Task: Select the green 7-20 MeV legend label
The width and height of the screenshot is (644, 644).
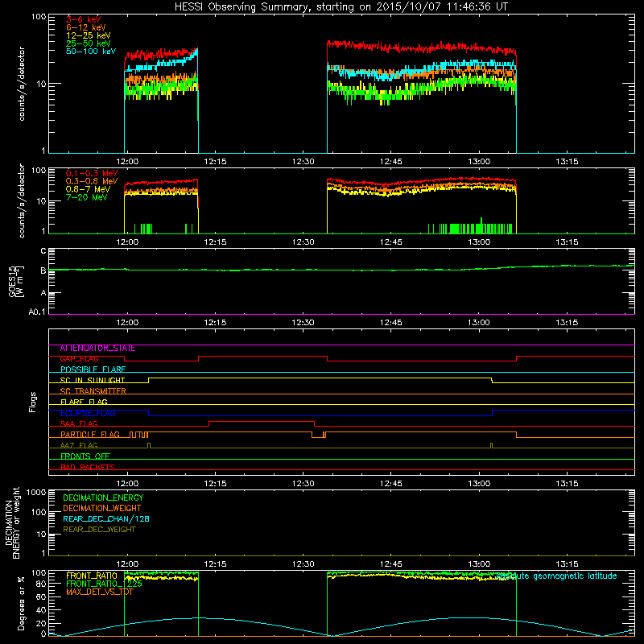Action: tap(87, 197)
